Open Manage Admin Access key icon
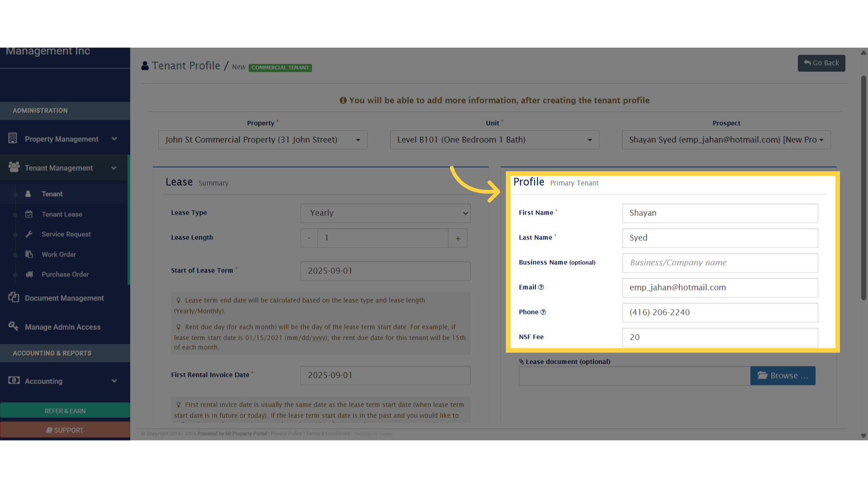The height and width of the screenshot is (488, 868). [x=14, y=326]
